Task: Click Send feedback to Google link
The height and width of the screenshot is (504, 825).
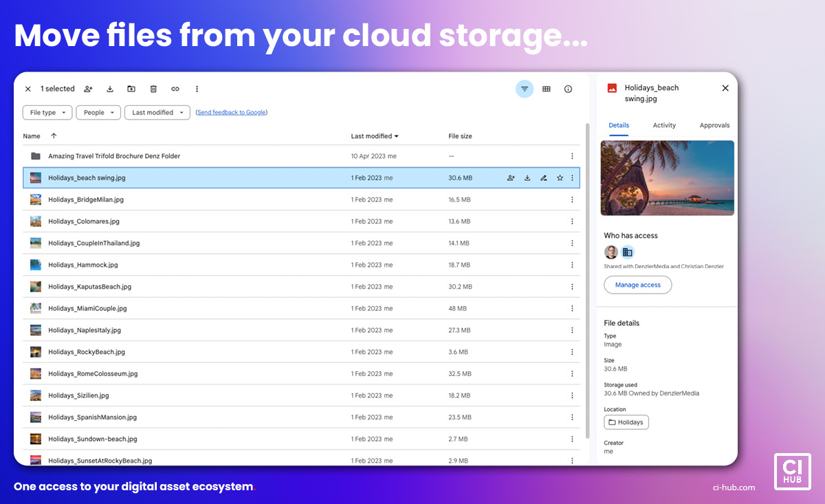Action: coord(232,113)
